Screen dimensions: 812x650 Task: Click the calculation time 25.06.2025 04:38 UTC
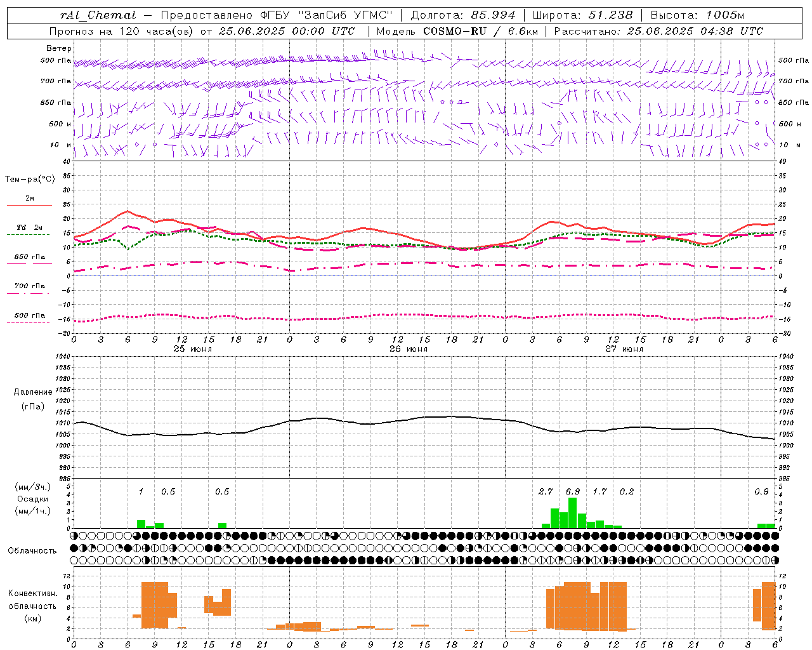[x=695, y=31]
